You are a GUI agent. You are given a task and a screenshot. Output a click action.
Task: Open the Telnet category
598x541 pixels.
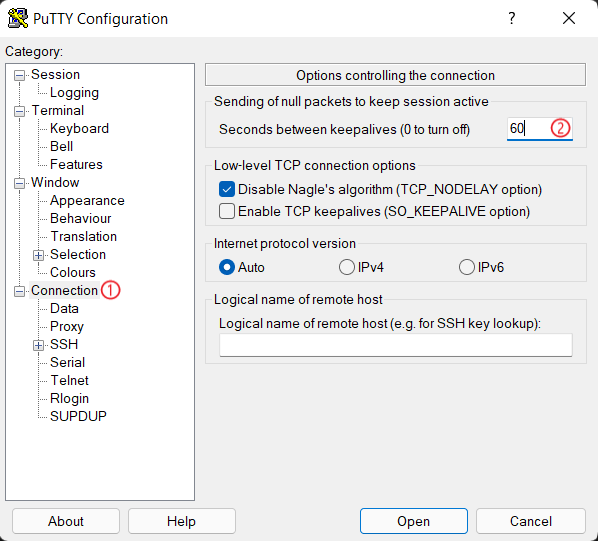(x=69, y=380)
